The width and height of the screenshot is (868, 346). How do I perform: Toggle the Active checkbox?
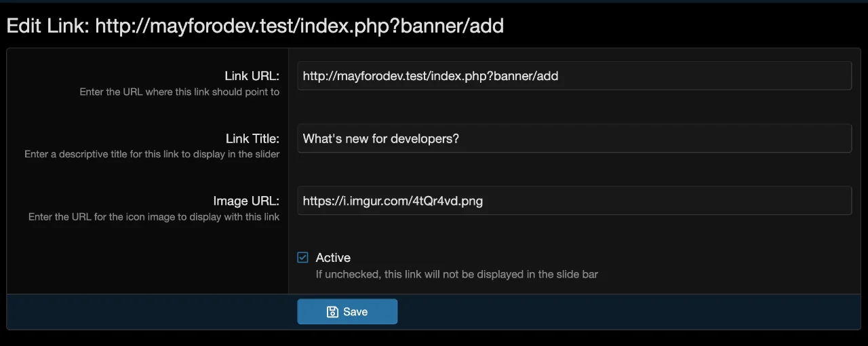click(303, 258)
